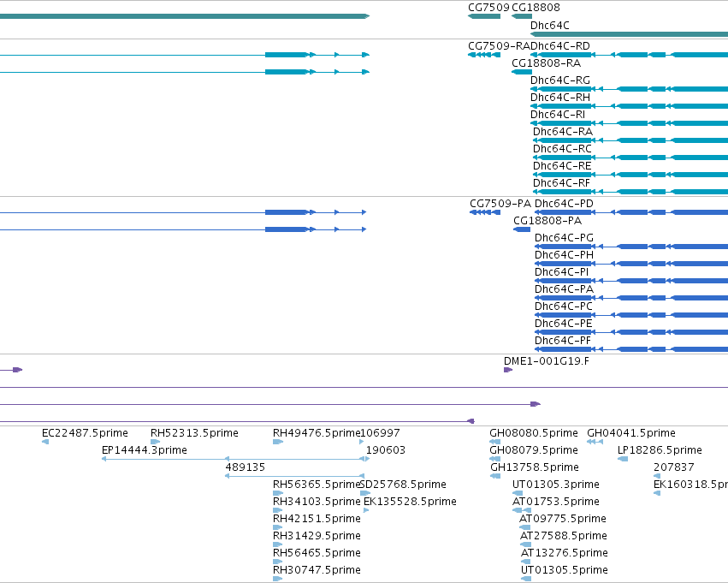
Task: Select the RH30747.5prime EST label
Action: 317,570
